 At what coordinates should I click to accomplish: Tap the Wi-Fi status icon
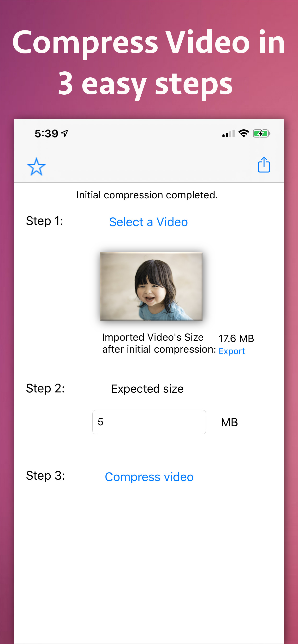[x=243, y=133]
